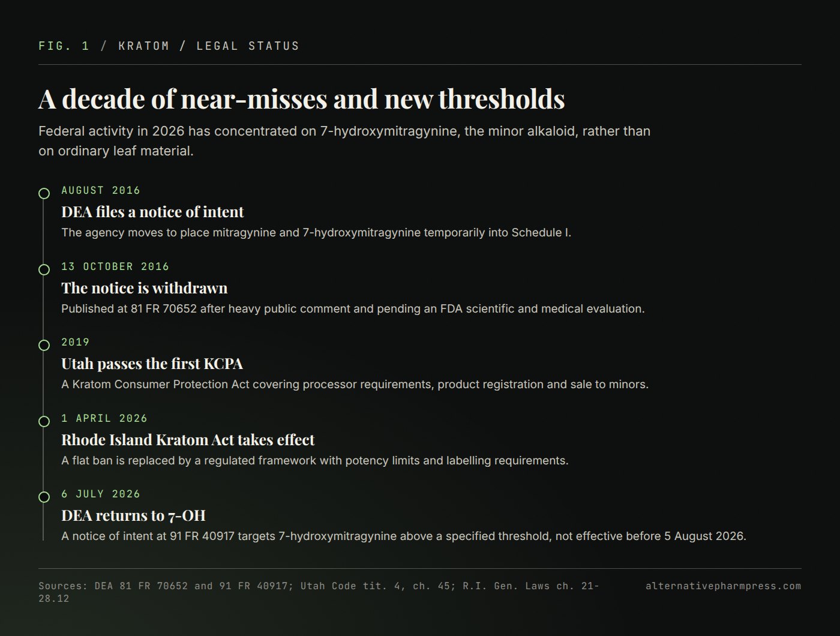The width and height of the screenshot is (840, 636).
Task: Click the '1 APRIL 2026' date label
Action: click(x=104, y=418)
